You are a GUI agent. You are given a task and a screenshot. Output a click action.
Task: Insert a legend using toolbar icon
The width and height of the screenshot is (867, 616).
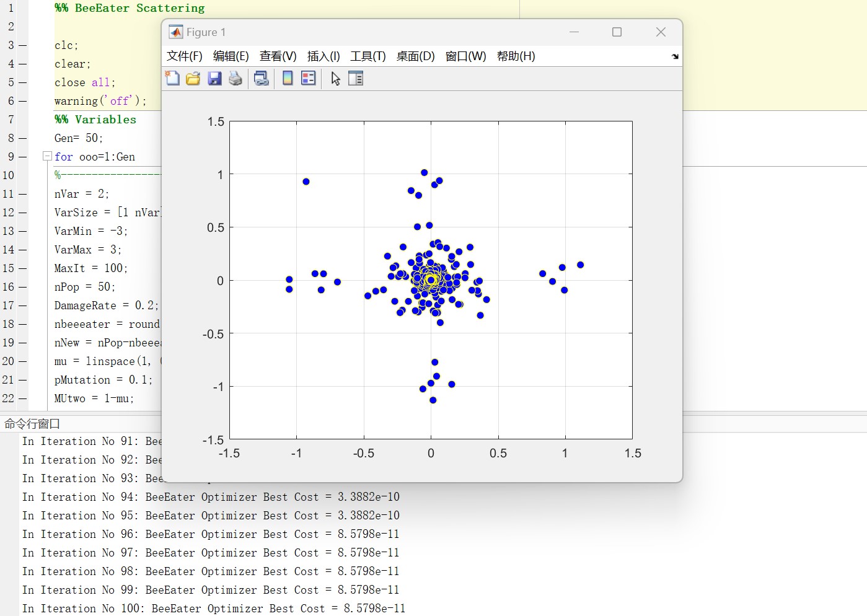[x=309, y=78]
